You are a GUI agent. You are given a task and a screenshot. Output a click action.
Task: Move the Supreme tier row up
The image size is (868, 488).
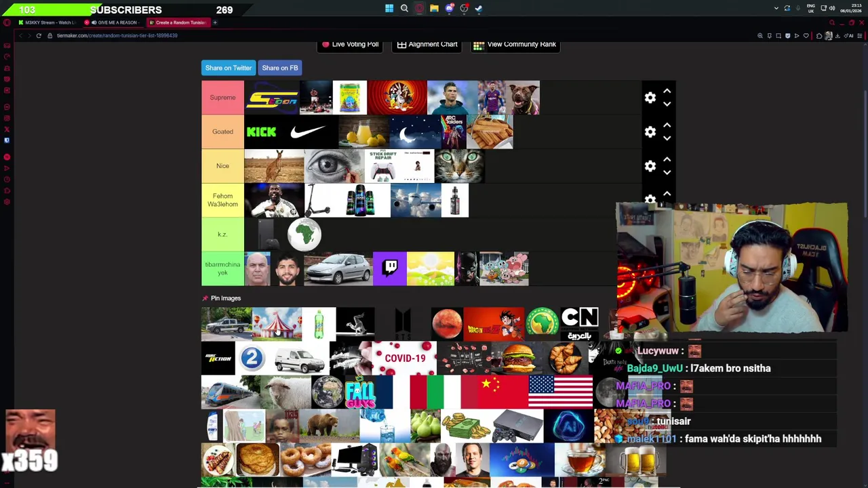(667, 91)
